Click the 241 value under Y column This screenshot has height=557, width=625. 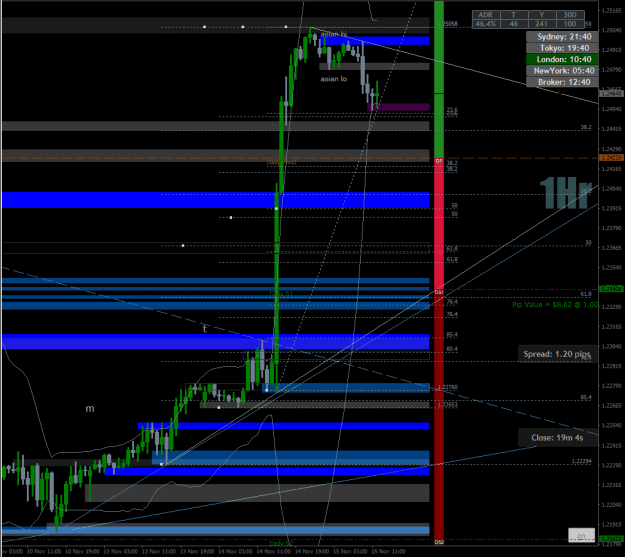(x=541, y=24)
